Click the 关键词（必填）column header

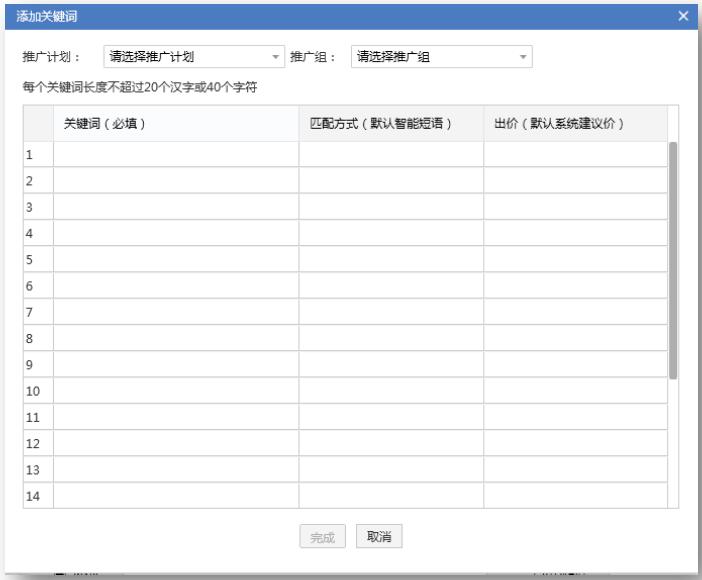(x=176, y=123)
